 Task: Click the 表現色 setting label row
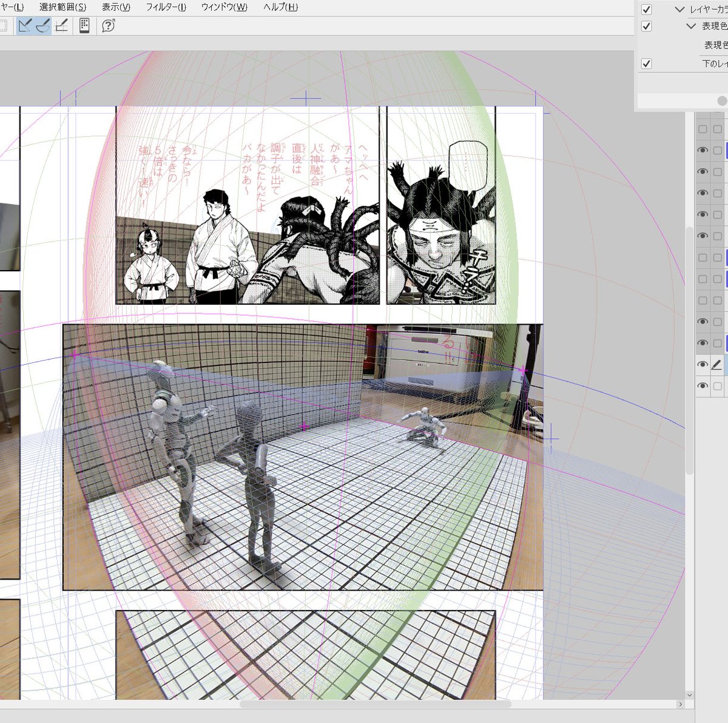coord(716,45)
